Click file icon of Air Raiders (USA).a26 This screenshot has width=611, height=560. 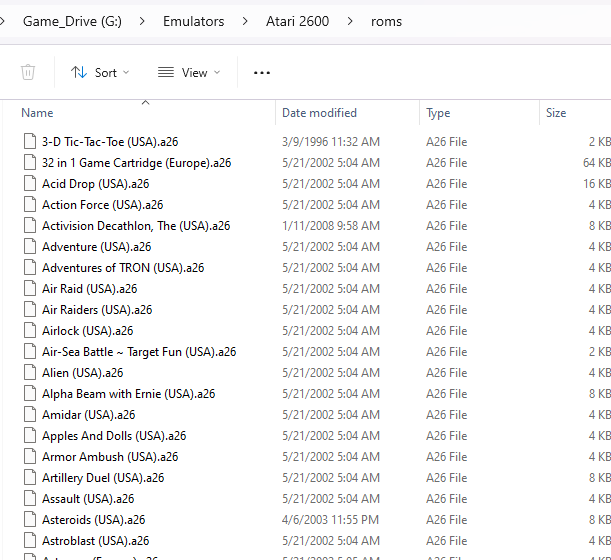[x=30, y=310]
